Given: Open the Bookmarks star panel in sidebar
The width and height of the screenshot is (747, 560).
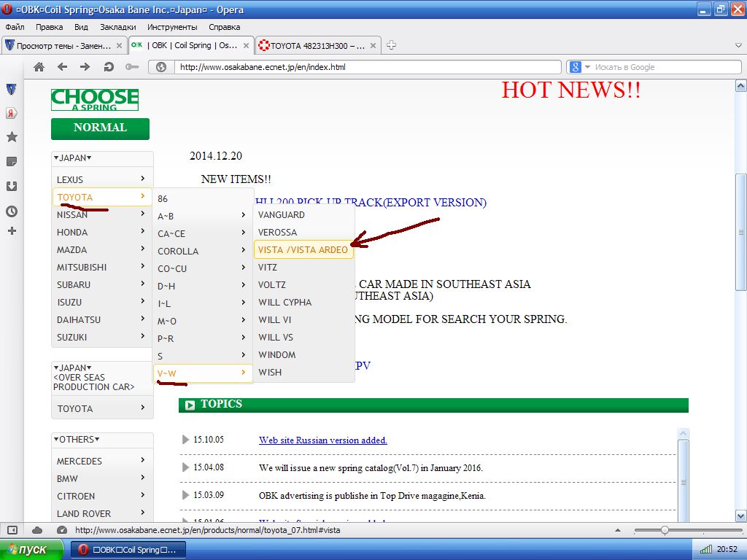Looking at the screenshot, I should [12, 137].
